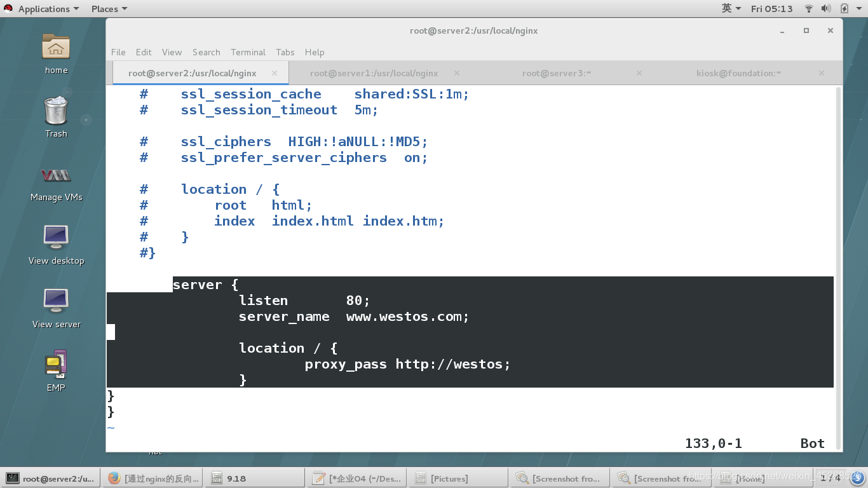The width and height of the screenshot is (868, 488).
Task: Close the root@server2 tab
Action: (x=275, y=73)
